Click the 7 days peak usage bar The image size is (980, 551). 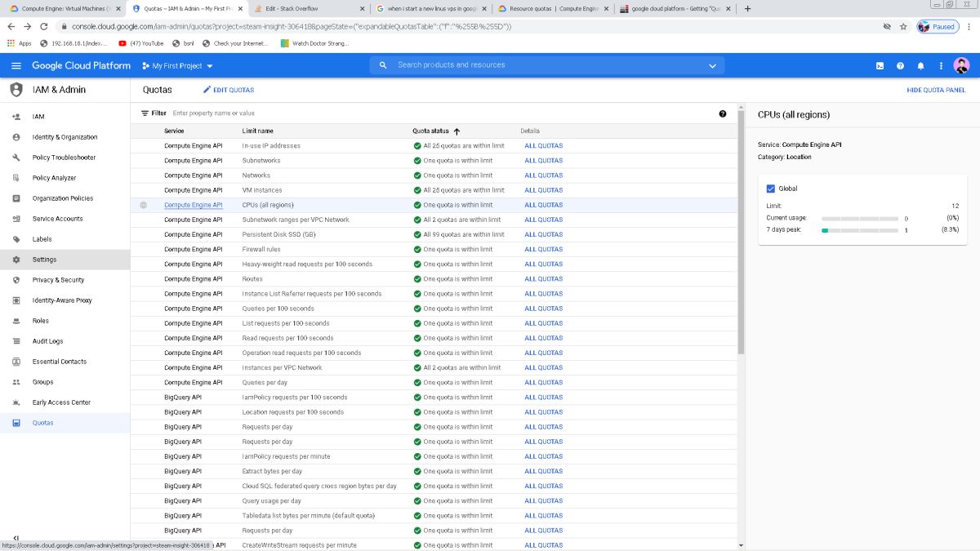[x=860, y=230]
